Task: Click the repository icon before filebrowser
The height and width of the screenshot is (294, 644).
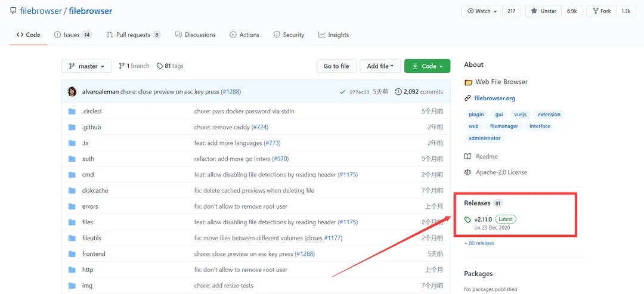Action: [x=13, y=11]
